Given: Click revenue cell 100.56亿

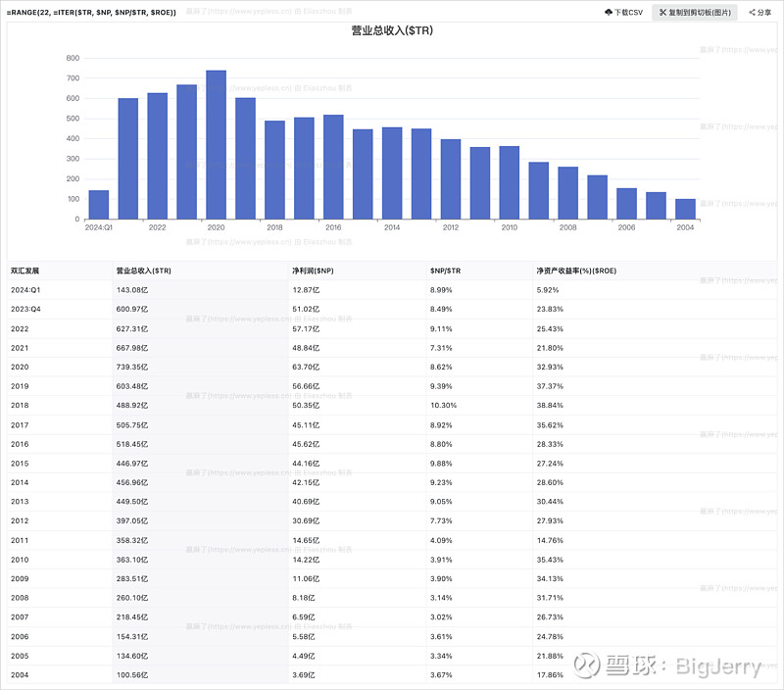Looking at the screenshot, I should (132, 675).
